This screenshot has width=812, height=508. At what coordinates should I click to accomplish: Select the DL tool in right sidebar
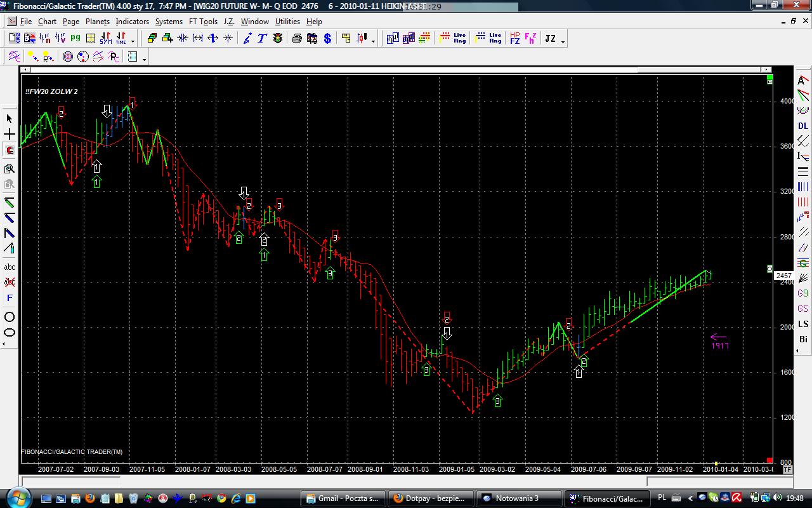[803, 126]
